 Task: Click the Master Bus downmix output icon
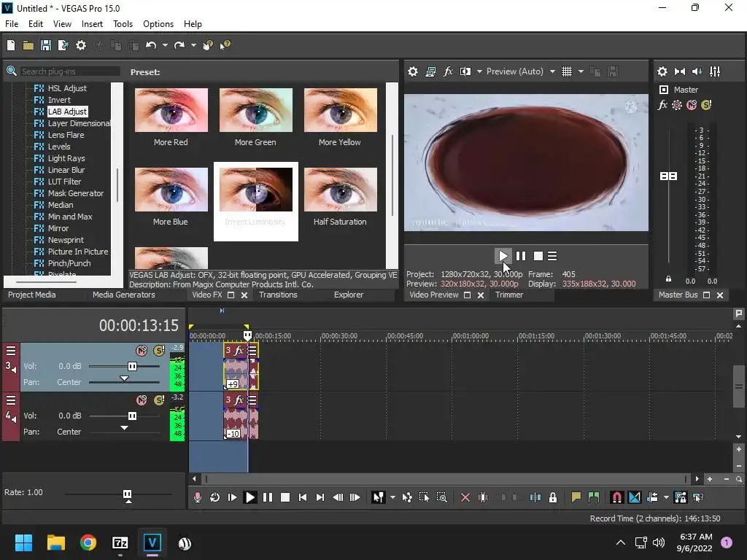(680, 71)
